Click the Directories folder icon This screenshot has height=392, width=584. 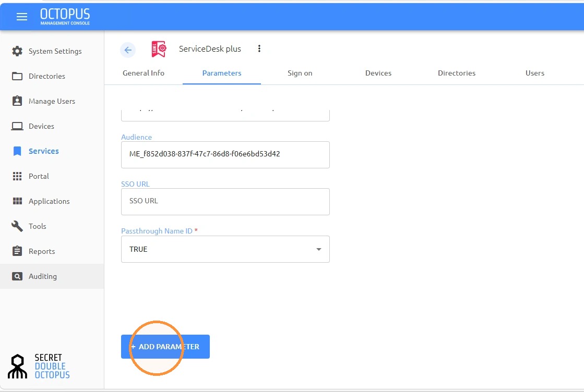(17, 76)
